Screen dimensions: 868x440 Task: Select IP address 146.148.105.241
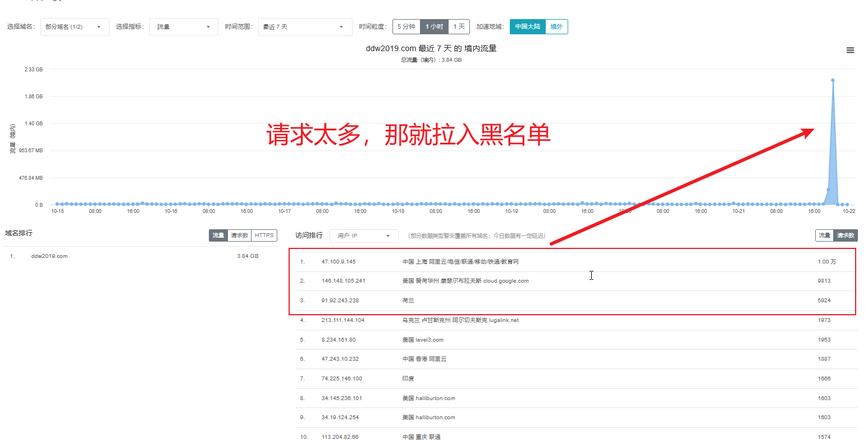(x=344, y=281)
